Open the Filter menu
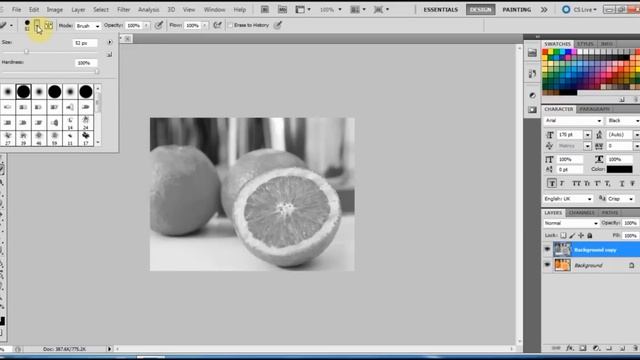Screen dimensions: 640x360 124,9
